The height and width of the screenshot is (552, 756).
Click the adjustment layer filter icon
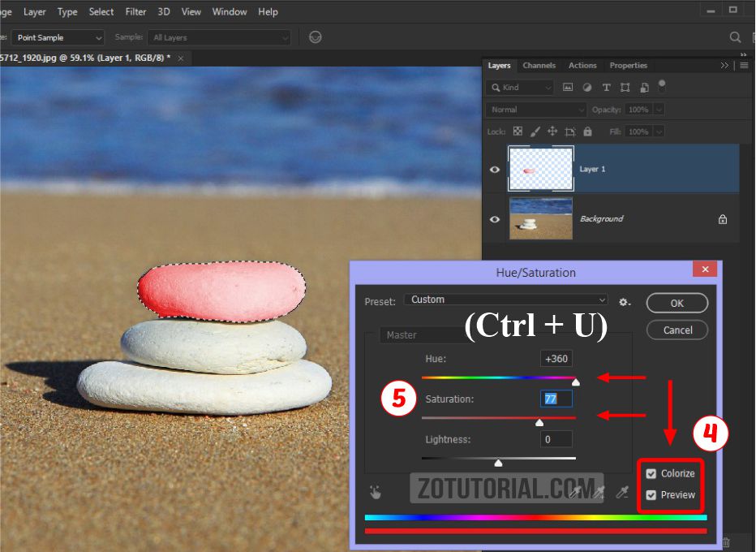point(586,88)
